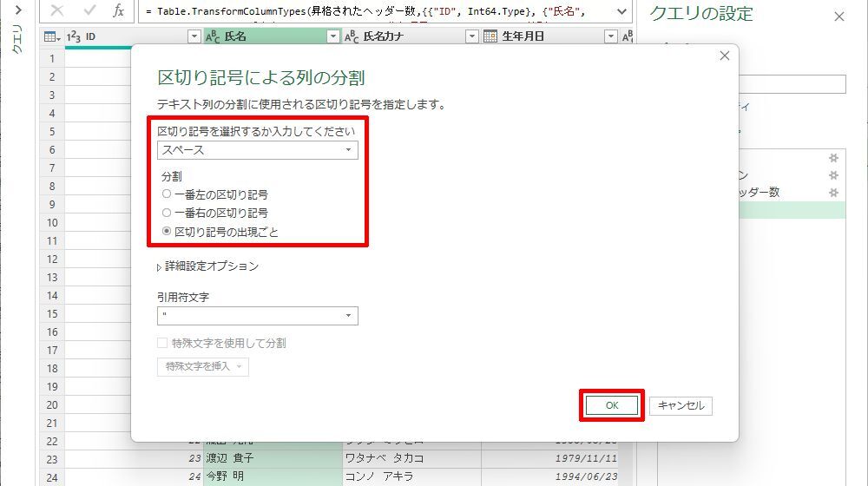Click the 渡辺 貴子 cell in row 23

[272, 458]
